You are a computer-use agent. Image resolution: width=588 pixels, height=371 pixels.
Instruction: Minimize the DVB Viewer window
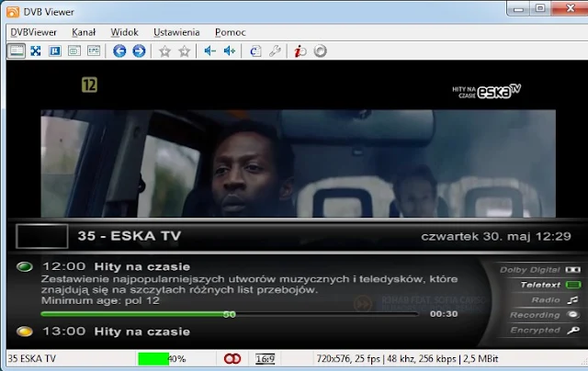click(x=518, y=8)
